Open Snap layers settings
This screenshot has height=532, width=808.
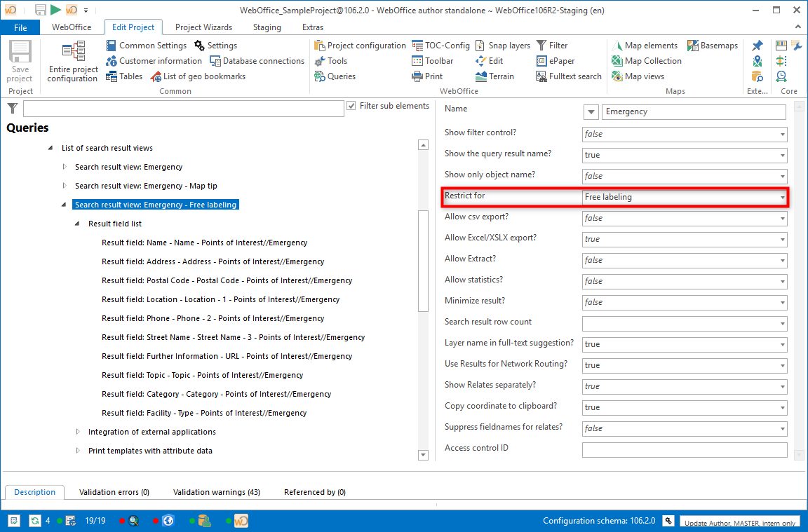click(x=502, y=46)
